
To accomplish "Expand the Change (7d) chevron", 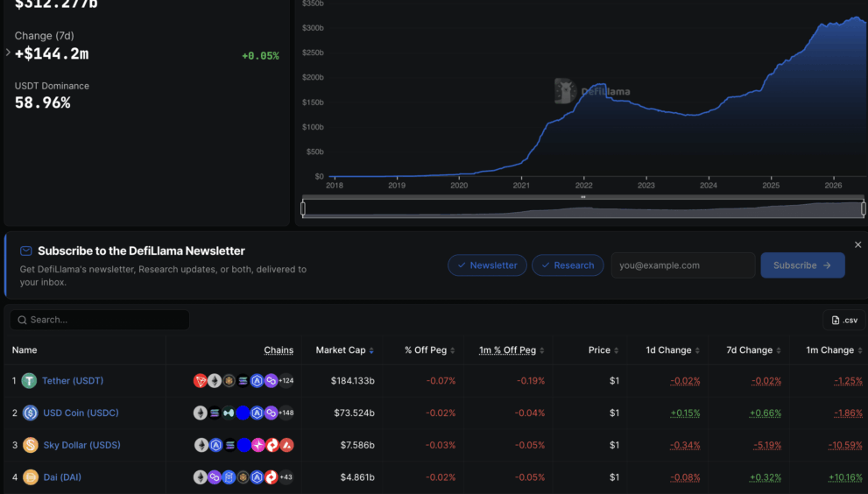I will click(8, 53).
